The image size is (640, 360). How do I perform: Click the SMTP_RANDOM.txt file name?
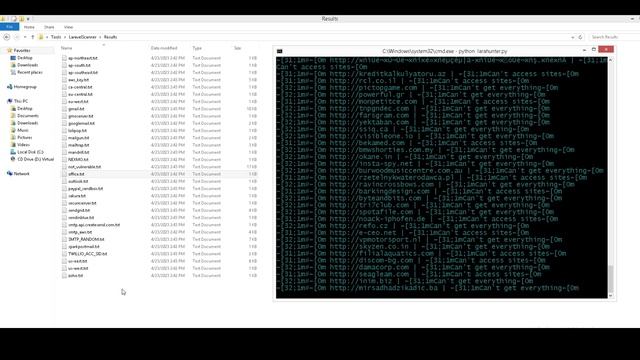pos(86,239)
